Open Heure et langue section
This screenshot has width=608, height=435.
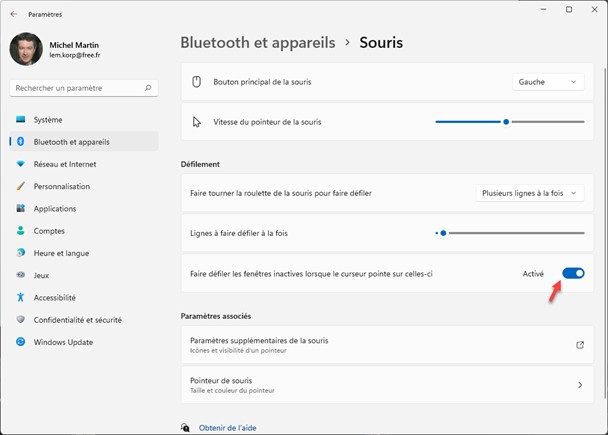tap(61, 253)
